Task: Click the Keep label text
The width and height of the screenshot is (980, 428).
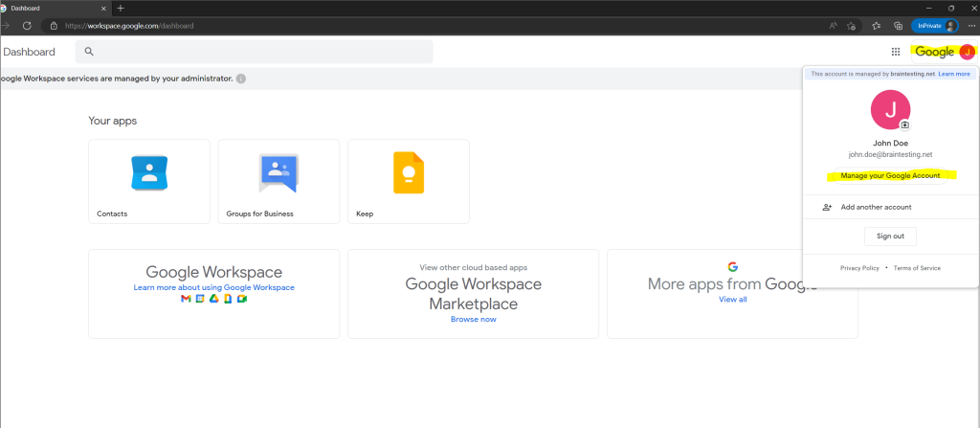Action: (x=365, y=214)
